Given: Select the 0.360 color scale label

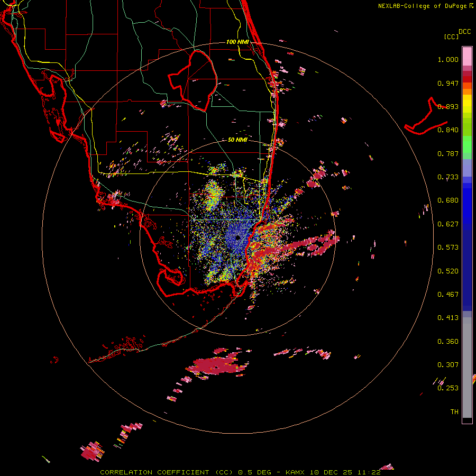Looking at the screenshot, I should (448, 342).
